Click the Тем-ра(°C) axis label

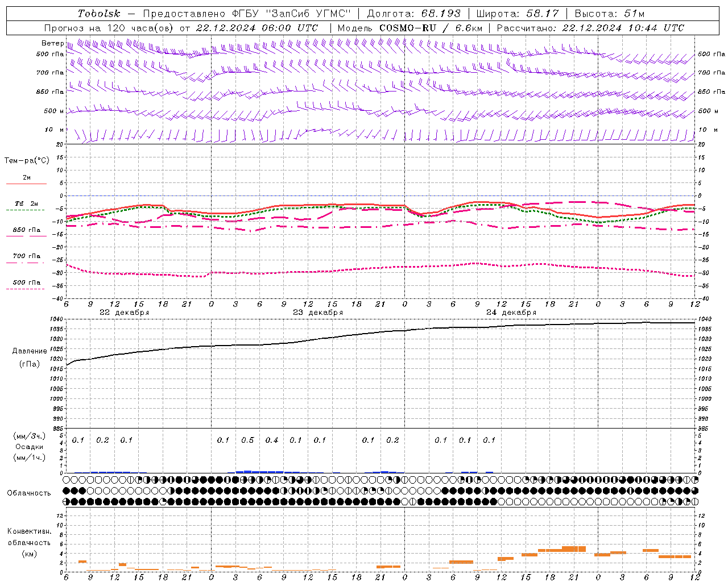coord(27,161)
